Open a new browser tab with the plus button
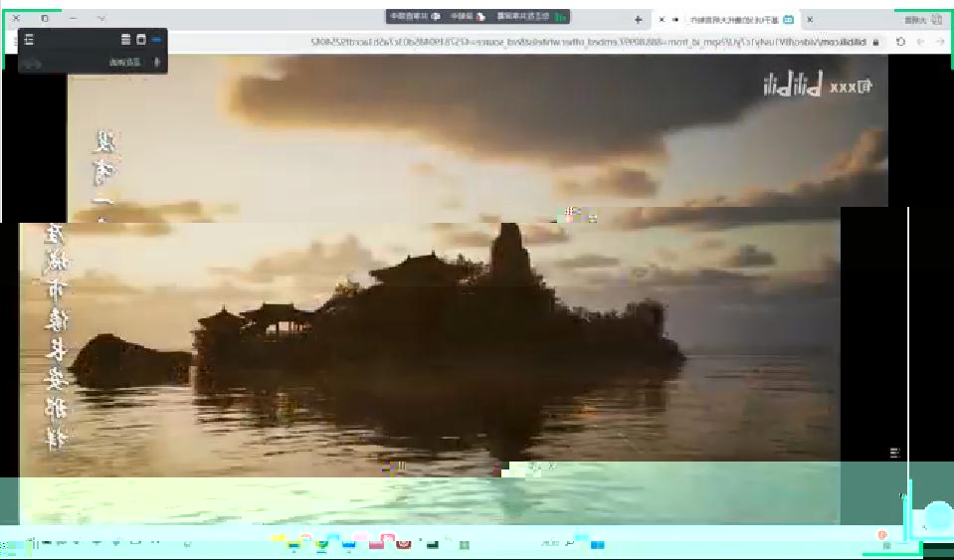The width and height of the screenshot is (954, 560). click(x=638, y=20)
